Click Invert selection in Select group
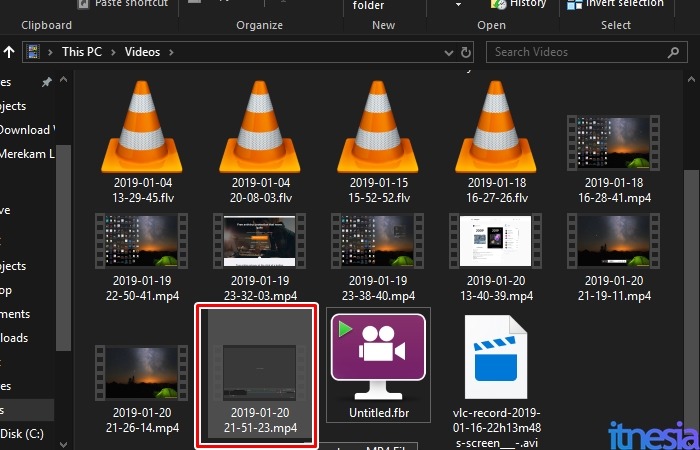The image size is (700, 450). click(615, 4)
